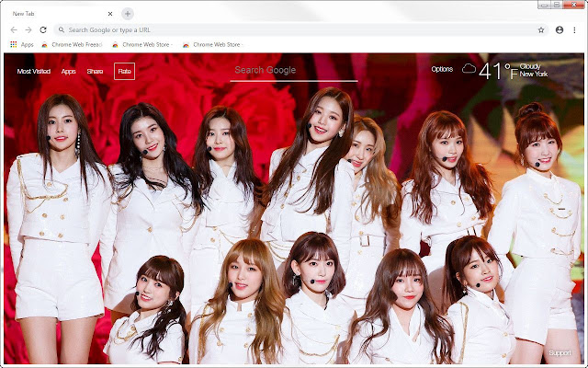Open the Support link
Screen dimensions: 588x368
tap(560, 353)
